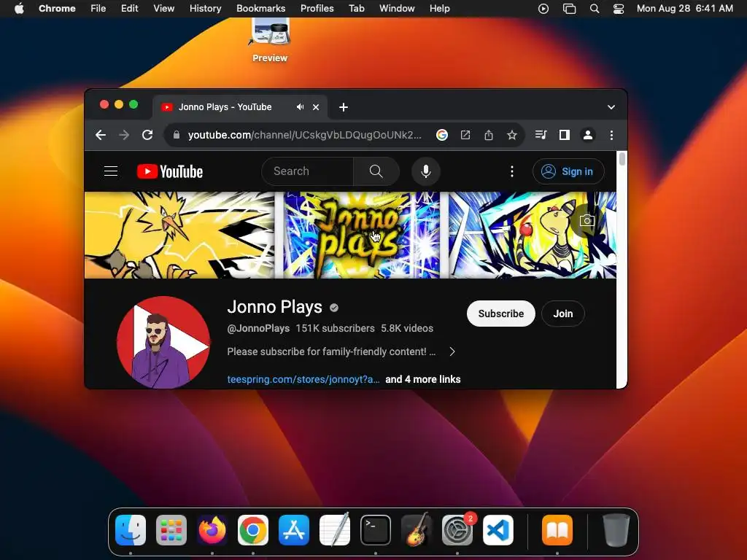Bookmark this page with the star icon
The height and width of the screenshot is (560, 747).
click(x=512, y=135)
